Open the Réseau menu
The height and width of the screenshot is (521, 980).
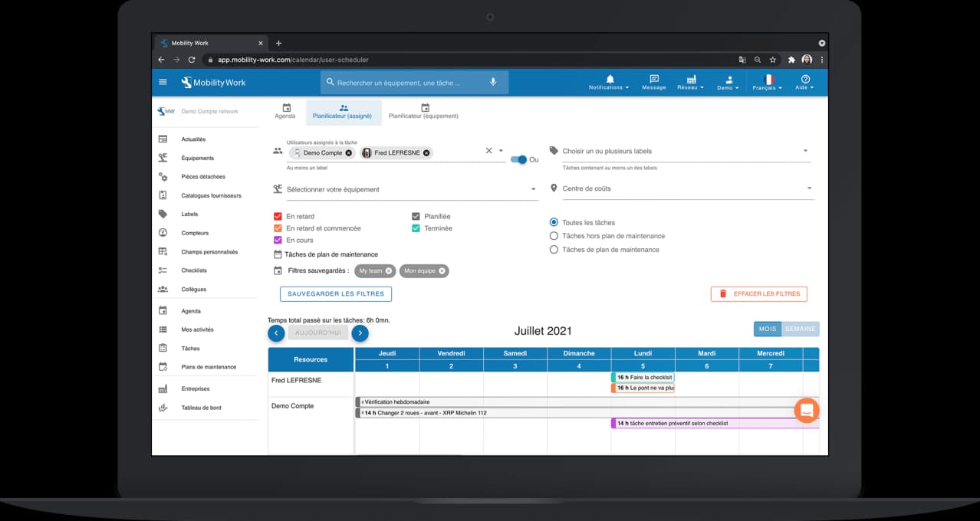(691, 82)
